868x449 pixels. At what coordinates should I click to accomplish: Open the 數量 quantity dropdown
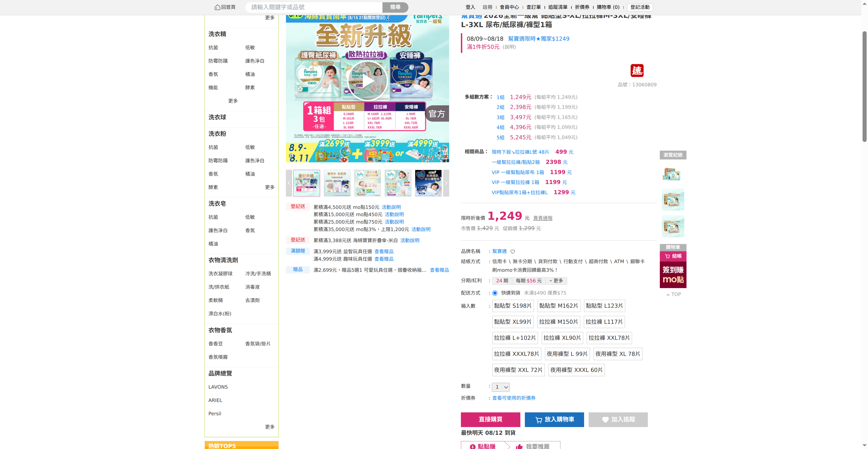point(501,387)
